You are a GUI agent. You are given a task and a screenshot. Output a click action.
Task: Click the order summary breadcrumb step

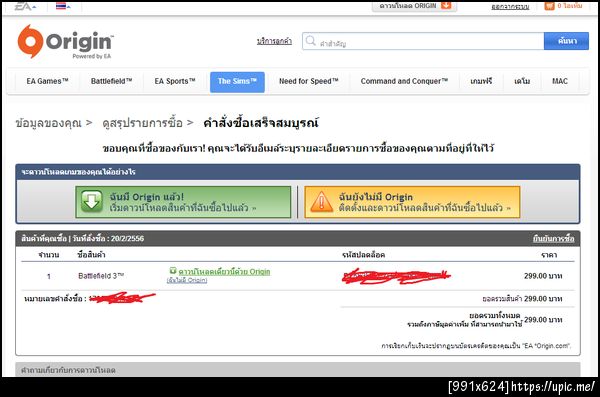coord(142,123)
